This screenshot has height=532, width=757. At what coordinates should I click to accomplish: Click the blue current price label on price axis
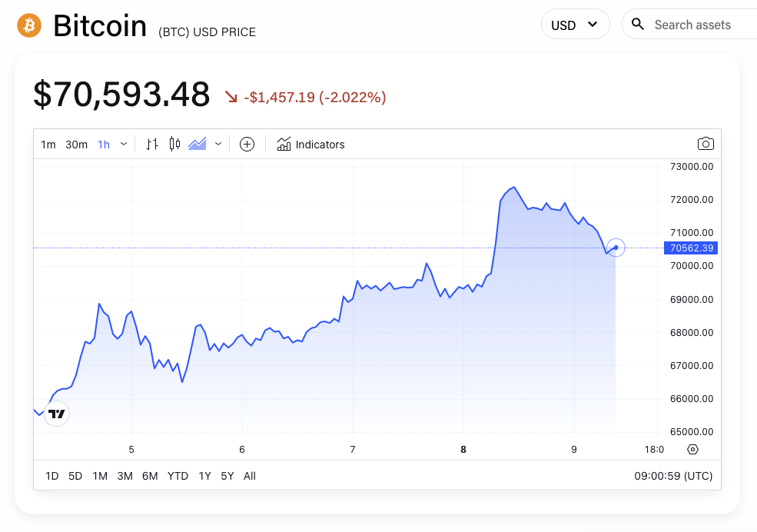(x=690, y=248)
